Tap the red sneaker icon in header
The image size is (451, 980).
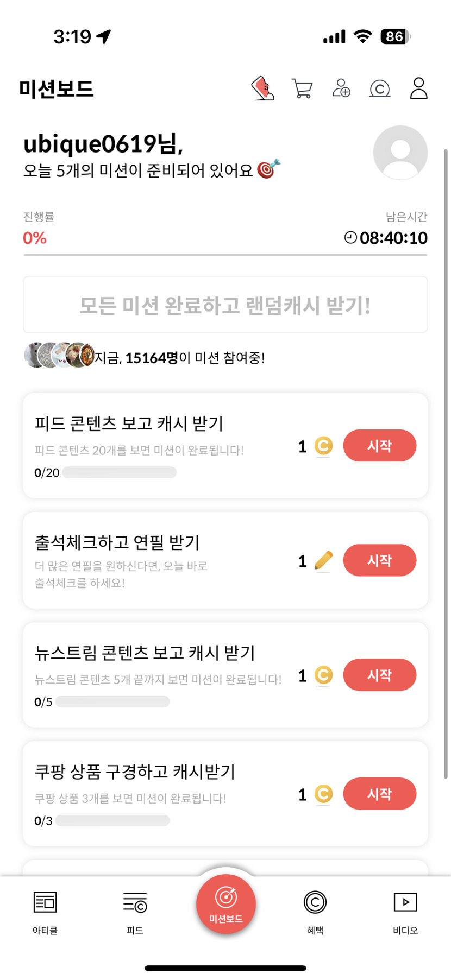tap(263, 88)
